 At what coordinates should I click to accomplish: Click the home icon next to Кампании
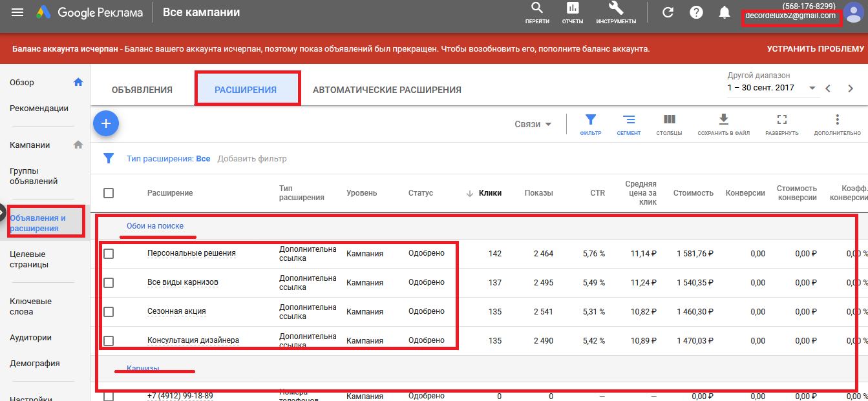coord(78,145)
